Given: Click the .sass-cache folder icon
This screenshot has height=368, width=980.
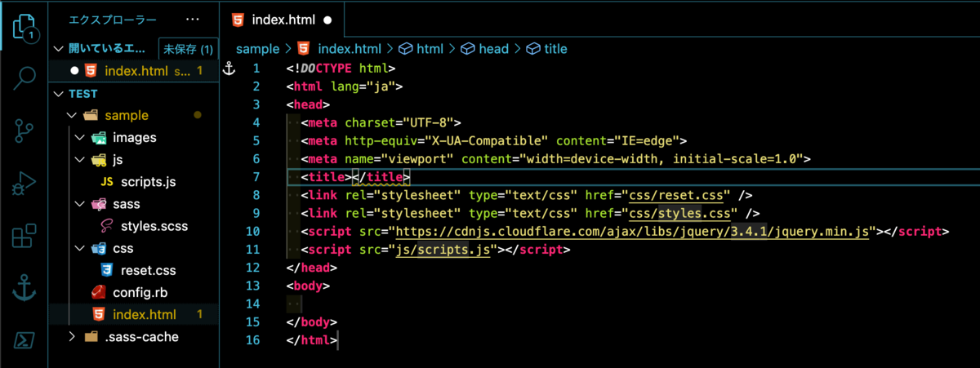Looking at the screenshot, I should click(x=91, y=336).
